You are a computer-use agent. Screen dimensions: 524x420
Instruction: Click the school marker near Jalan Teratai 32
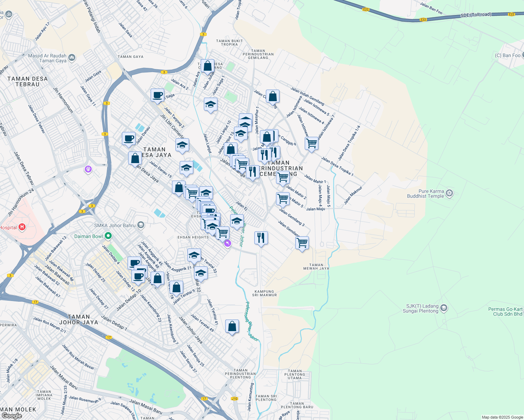[201, 273]
